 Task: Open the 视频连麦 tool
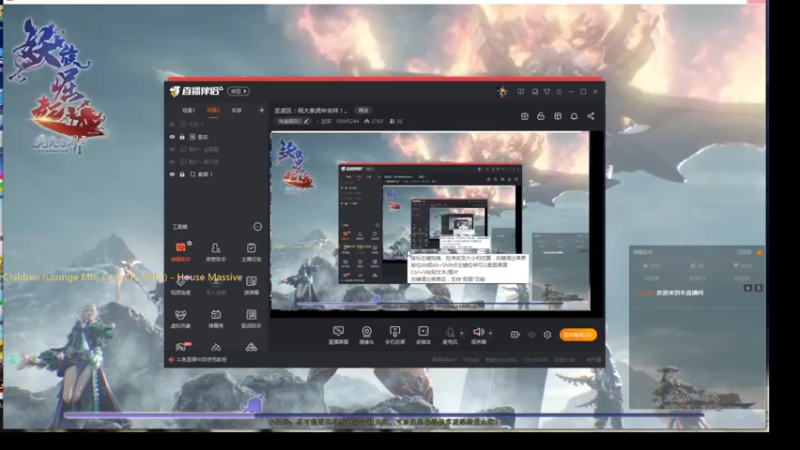[180, 285]
